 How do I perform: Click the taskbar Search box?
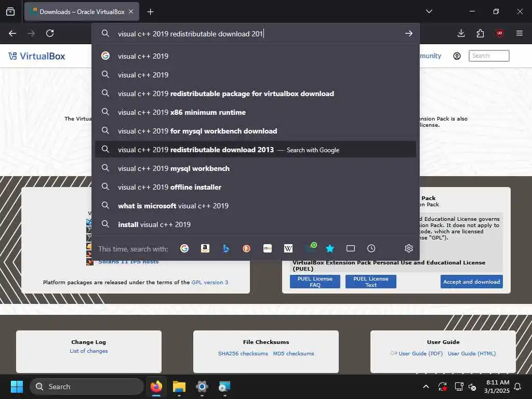tap(87, 387)
